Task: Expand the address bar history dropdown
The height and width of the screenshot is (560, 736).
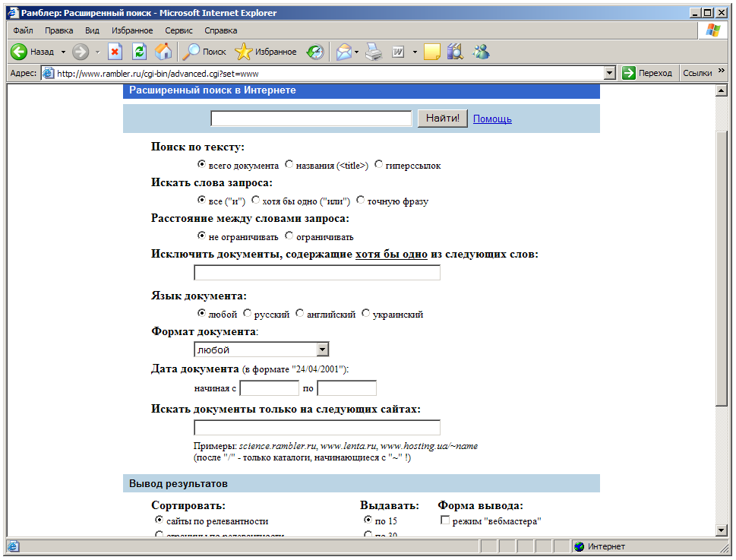Action: pyautogui.click(x=610, y=73)
